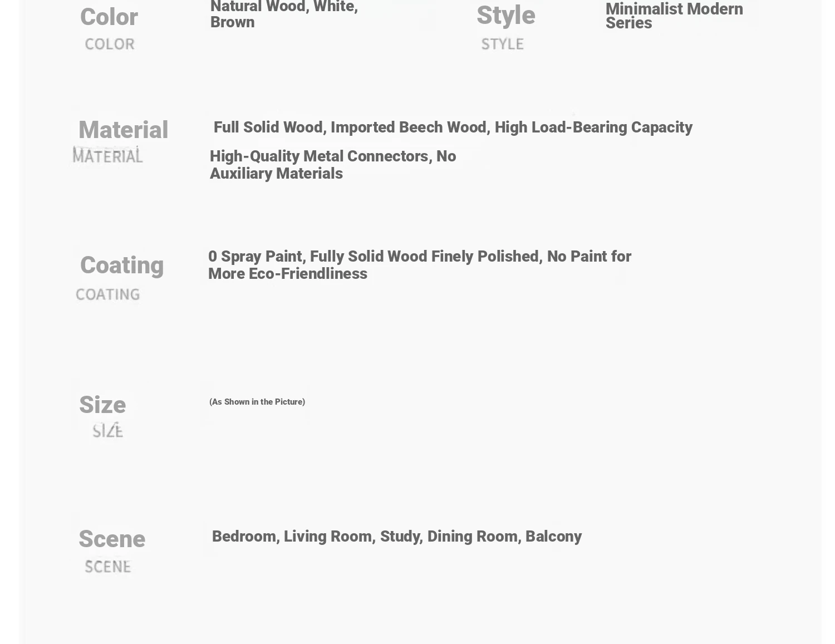This screenshot has width=835, height=644.
Task: Click the Material heading
Action: [123, 130]
